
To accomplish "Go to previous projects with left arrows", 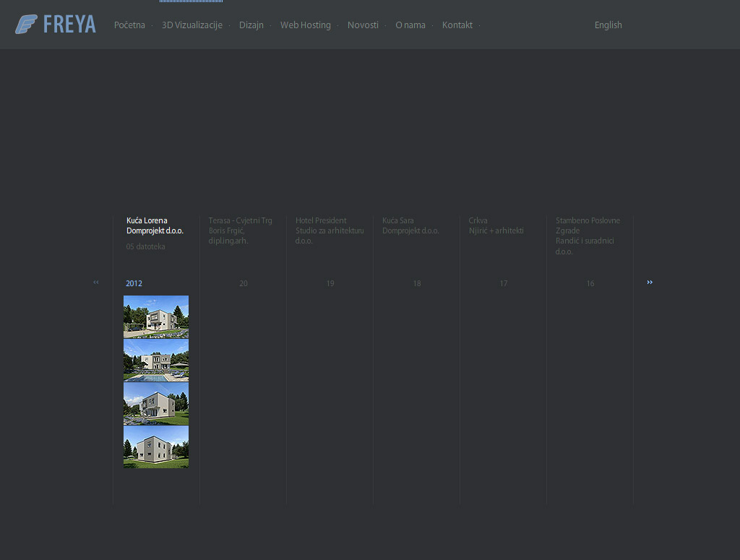I will pos(96,283).
